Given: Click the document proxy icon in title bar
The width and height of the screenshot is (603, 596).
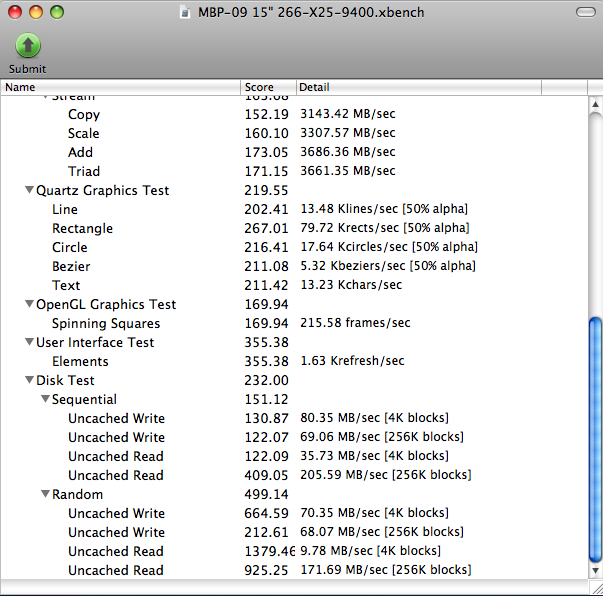Looking at the screenshot, I should tap(185, 13).
